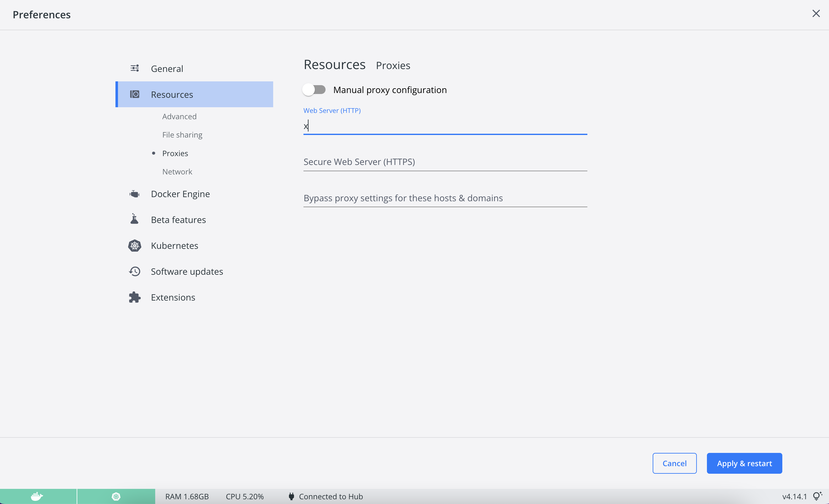Click the General sliders icon
Screen dimensions: 829x504
pos(135,68)
